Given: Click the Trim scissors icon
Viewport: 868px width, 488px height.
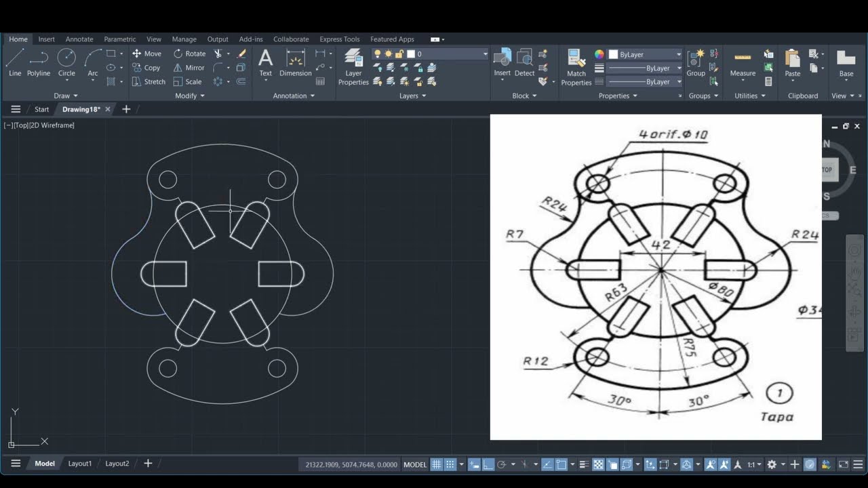Looking at the screenshot, I should [x=218, y=54].
